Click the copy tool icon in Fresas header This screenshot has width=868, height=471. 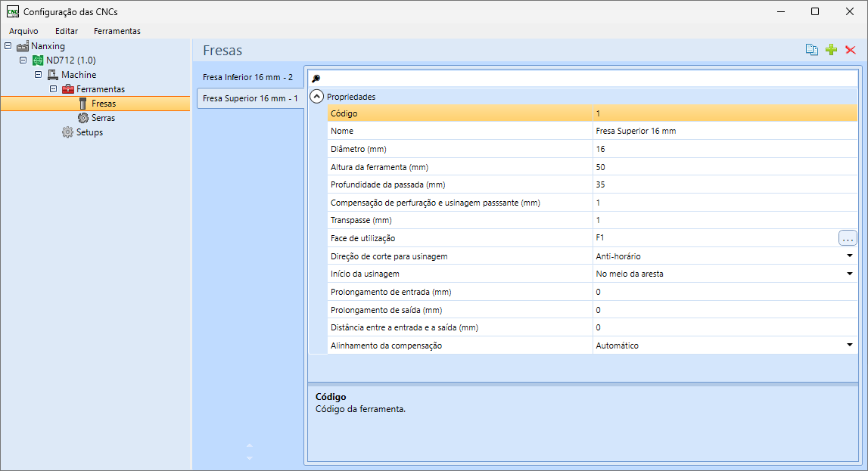pyautogui.click(x=811, y=50)
